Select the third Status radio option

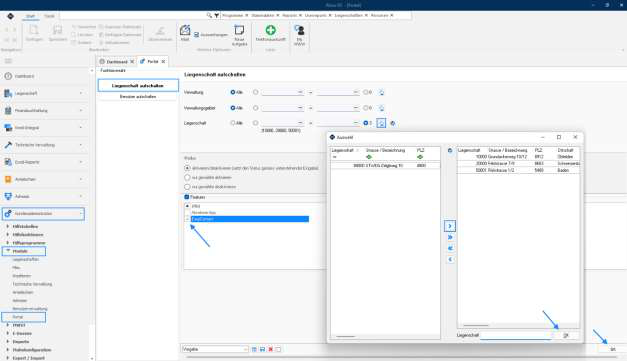187,187
